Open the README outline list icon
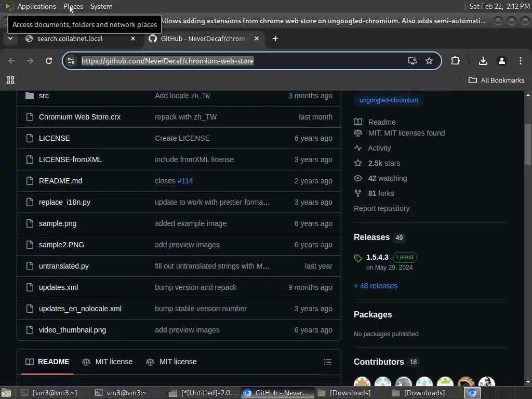 [328, 362]
